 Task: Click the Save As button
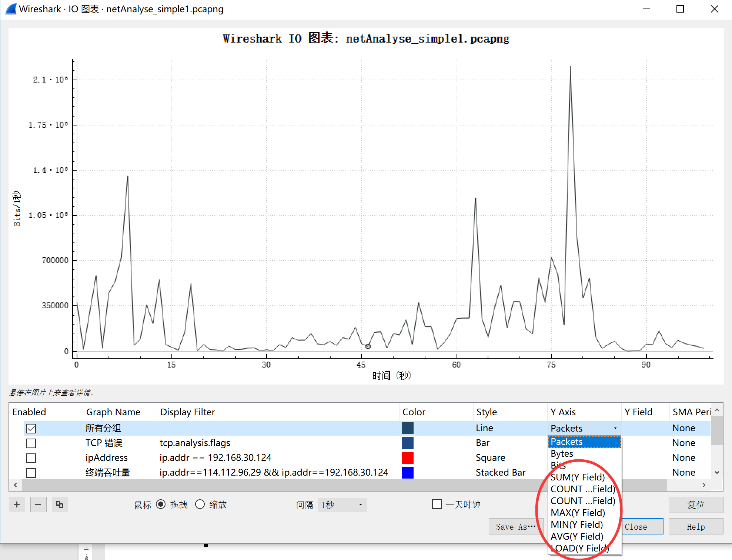pos(515,527)
